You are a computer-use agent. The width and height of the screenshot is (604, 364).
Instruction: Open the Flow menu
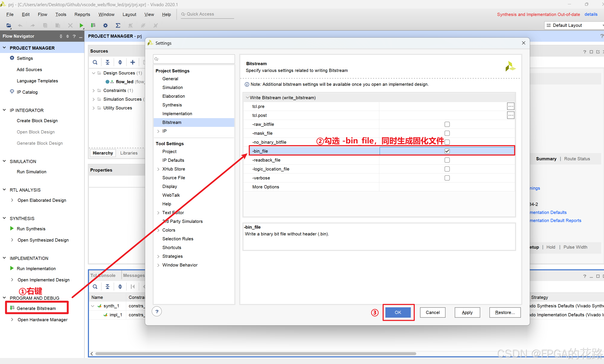(x=42, y=14)
